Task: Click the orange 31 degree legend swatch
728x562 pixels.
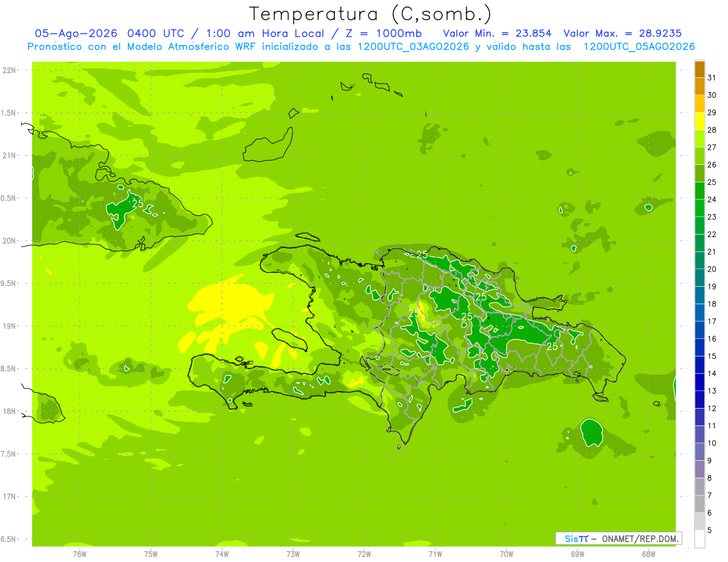Action: point(699,70)
